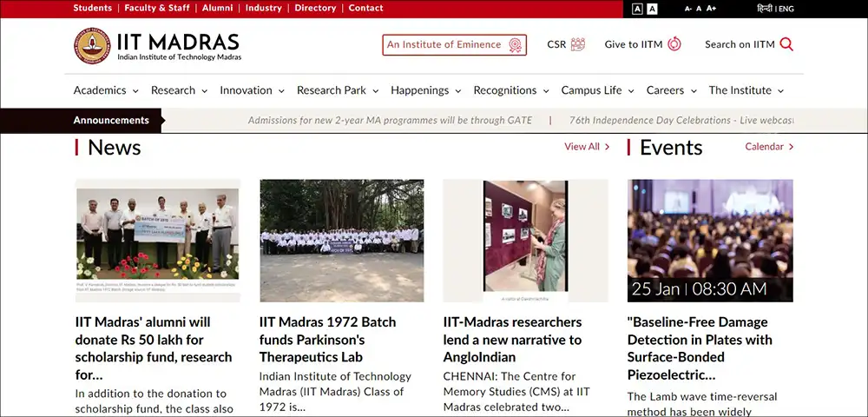This screenshot has height=417, width=868.
Task: Click 'In addition to the donation' summary
Action: click(x=155, y=401)
